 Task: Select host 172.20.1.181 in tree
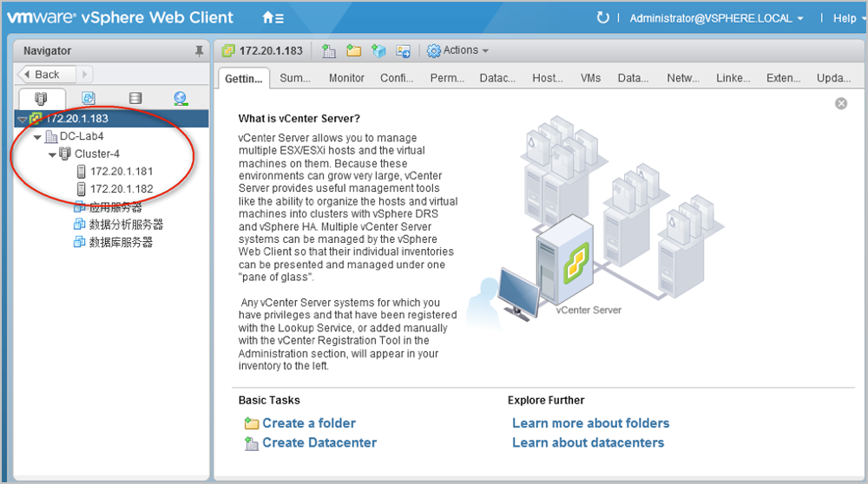(x=121, y=172)
